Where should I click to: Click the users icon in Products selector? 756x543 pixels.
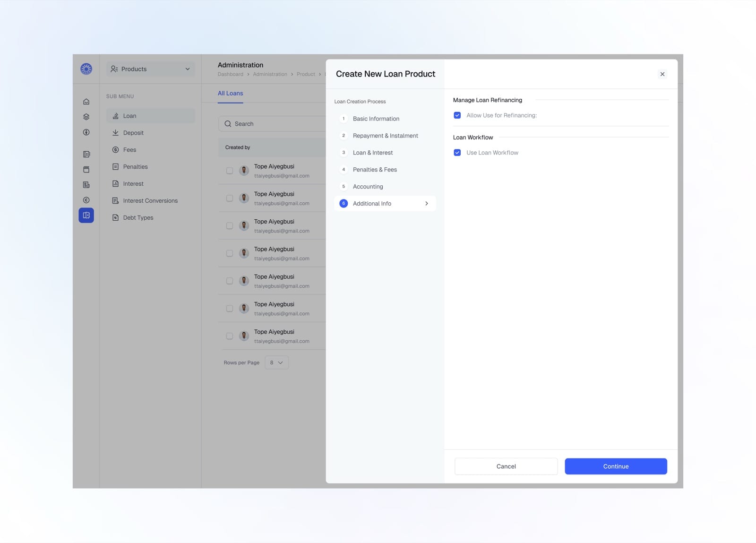pos(114,69)
